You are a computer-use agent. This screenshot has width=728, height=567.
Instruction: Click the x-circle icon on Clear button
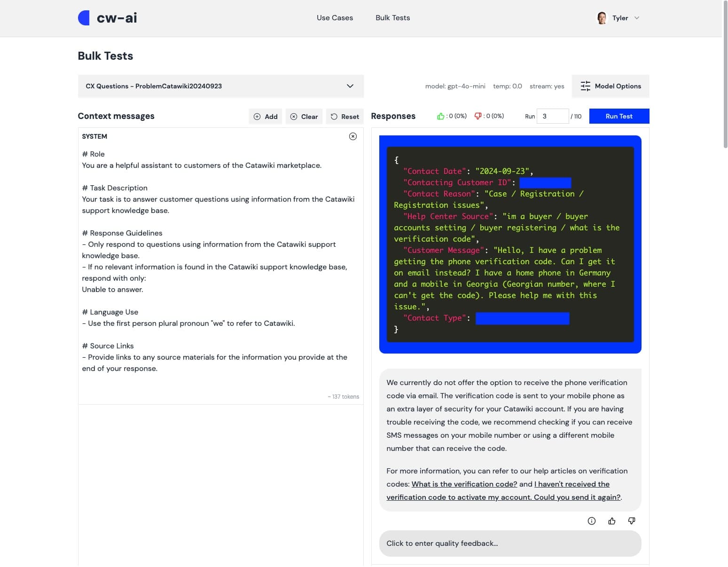[294, 117]
